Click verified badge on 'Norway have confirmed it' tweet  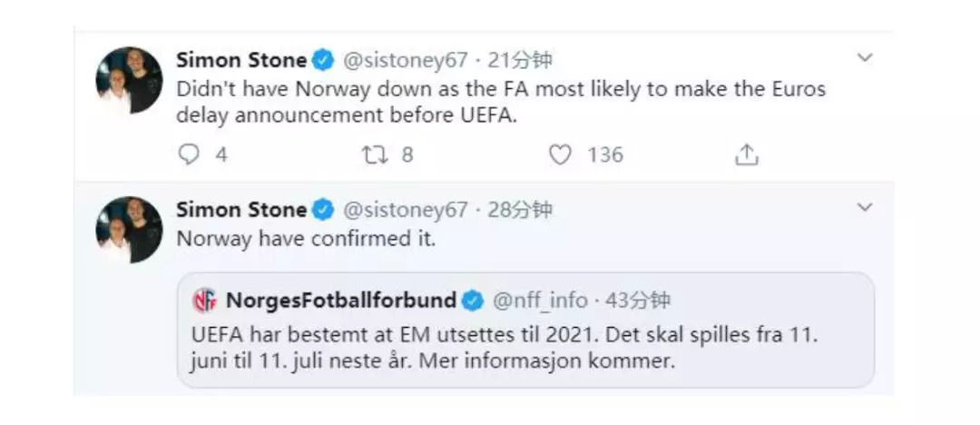323,211
